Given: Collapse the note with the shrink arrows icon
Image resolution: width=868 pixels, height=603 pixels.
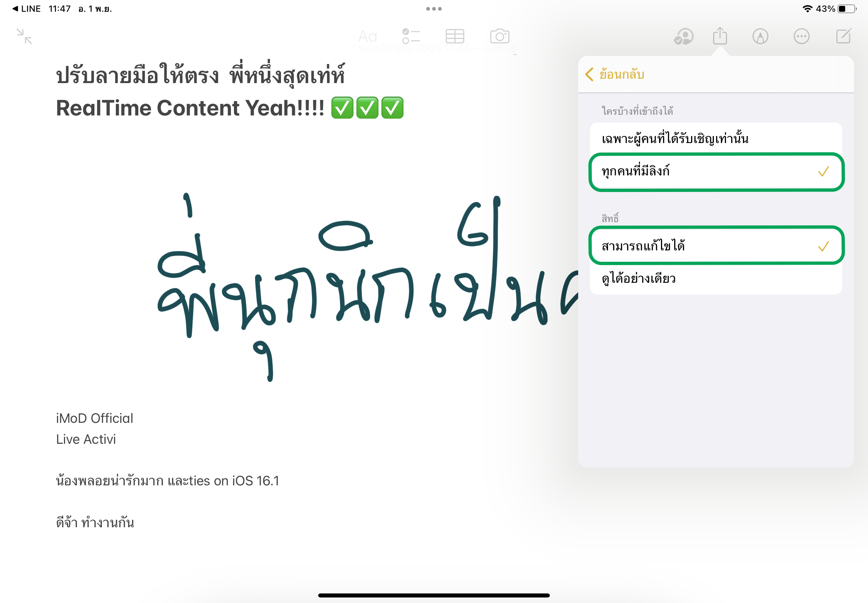Looking at the screenshot, I should 25,36.
